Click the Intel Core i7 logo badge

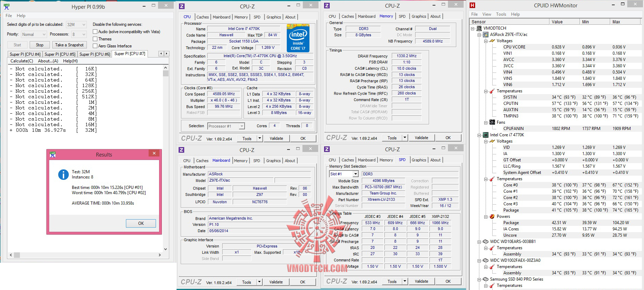click(x=298, y=38)
